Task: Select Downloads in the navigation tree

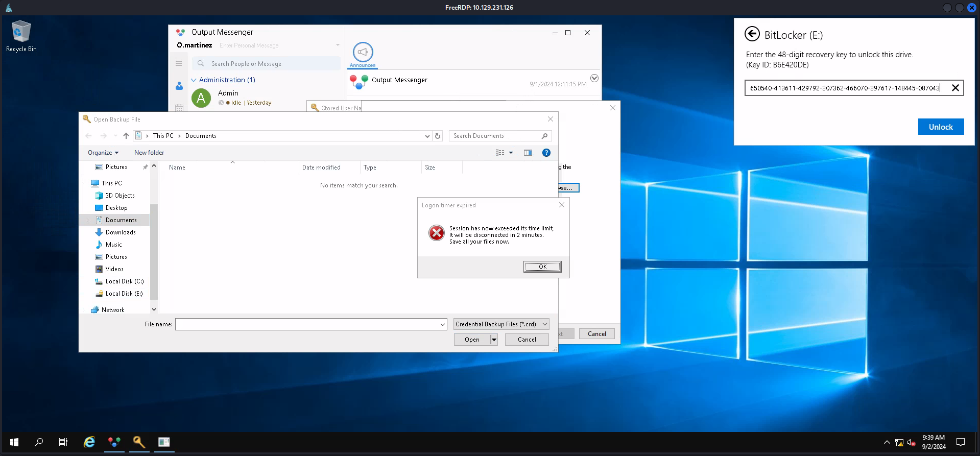Action: click(x=121, y=232)
